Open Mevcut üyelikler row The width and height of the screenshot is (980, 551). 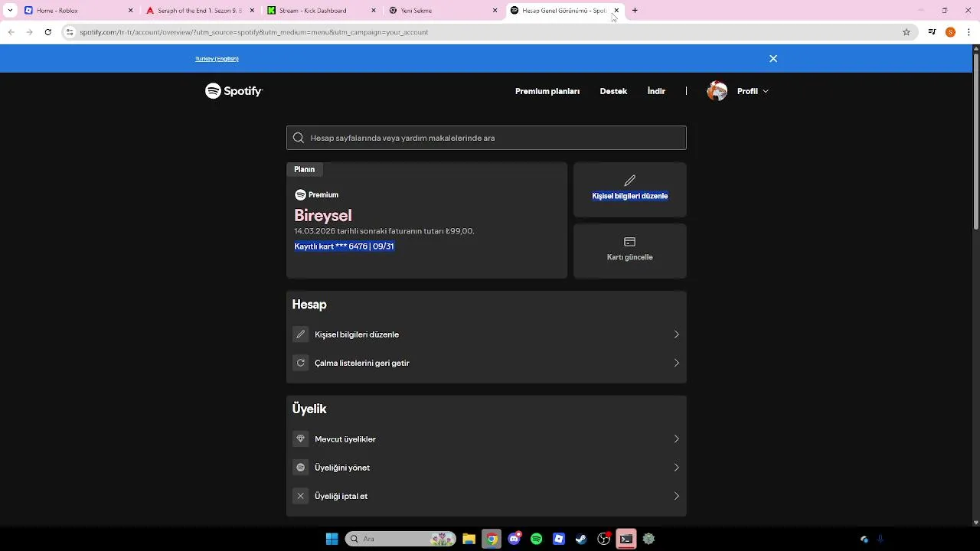tap(486, 439)
